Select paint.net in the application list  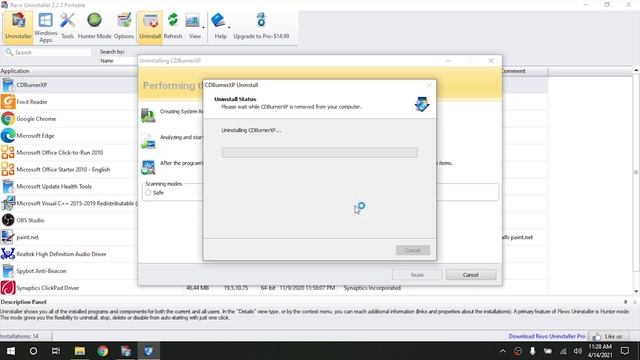click(x=69, y=237)
